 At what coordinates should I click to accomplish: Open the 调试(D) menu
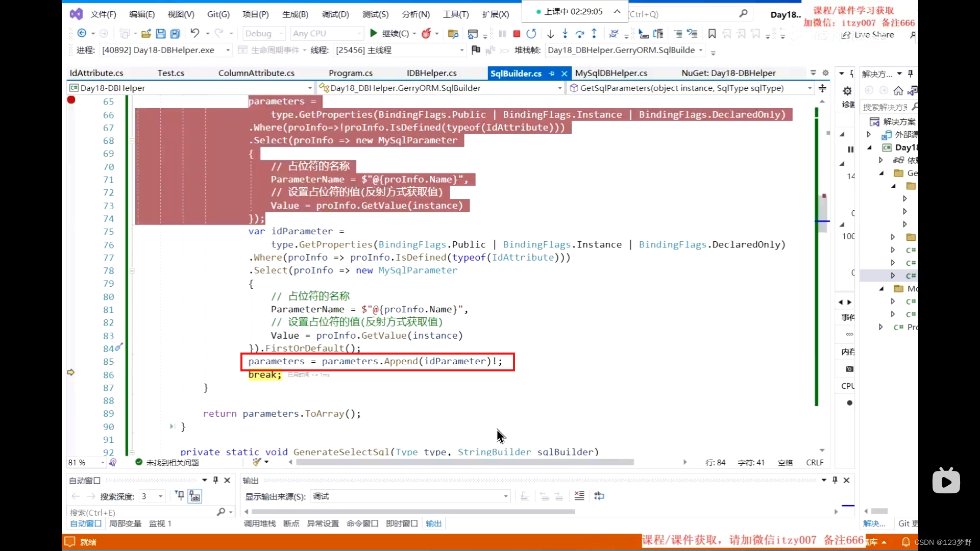point(335,14)
